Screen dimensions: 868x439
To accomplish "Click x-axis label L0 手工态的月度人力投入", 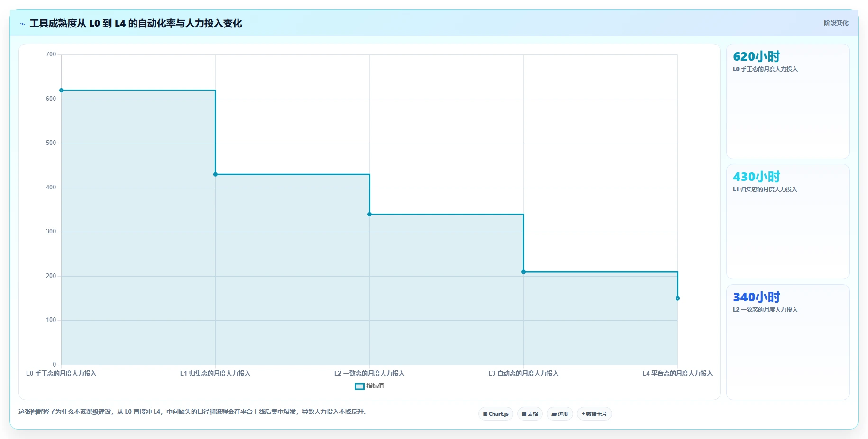I will point(61,373).
